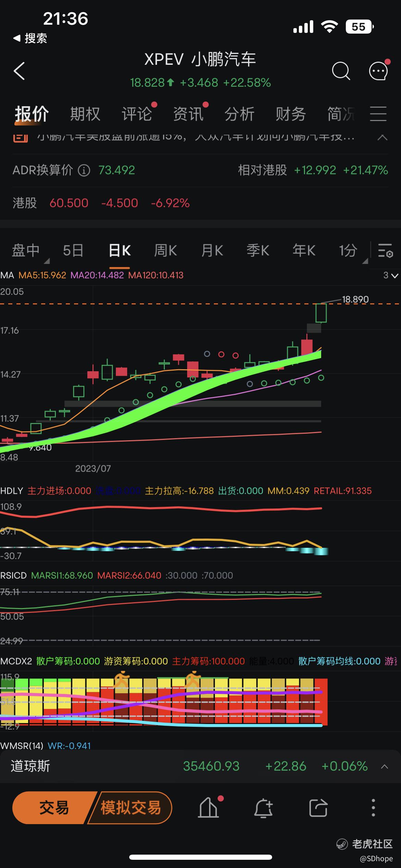401x868 pixels.
Task: Open chart settings list-gear icon
Action: (x=385, y=251)
